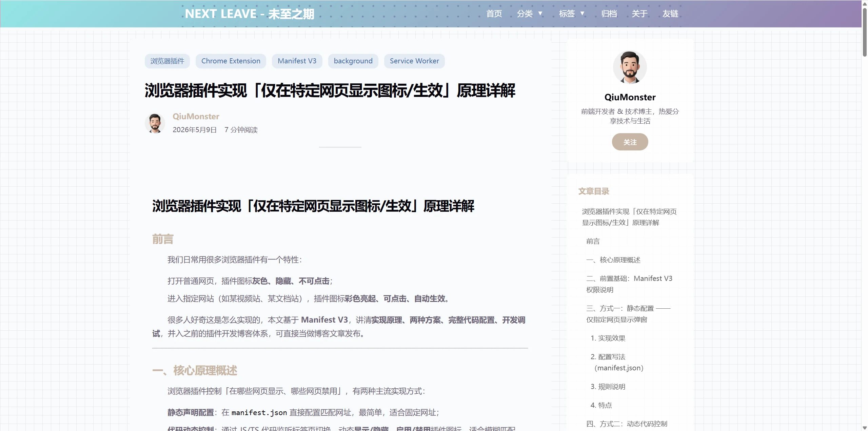
Task: Click the 文章目录 heading
Action: coord(594,191)
